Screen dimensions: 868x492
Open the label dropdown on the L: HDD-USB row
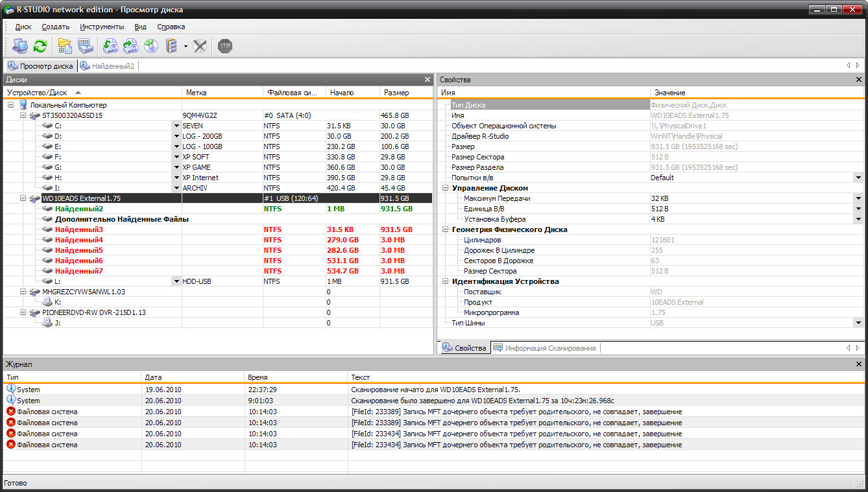click(x=176, y=281)
